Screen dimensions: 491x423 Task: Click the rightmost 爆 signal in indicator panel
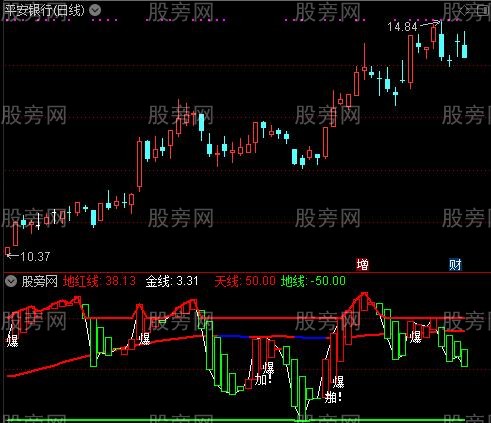click(x=415, y=337)
